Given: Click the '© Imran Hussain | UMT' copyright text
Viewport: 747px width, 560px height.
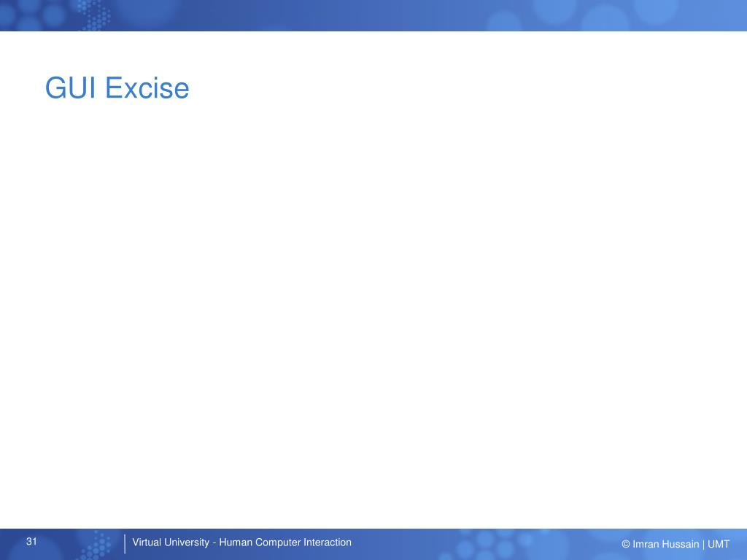Looking at the screenshot, I should [x=675, y=544].
